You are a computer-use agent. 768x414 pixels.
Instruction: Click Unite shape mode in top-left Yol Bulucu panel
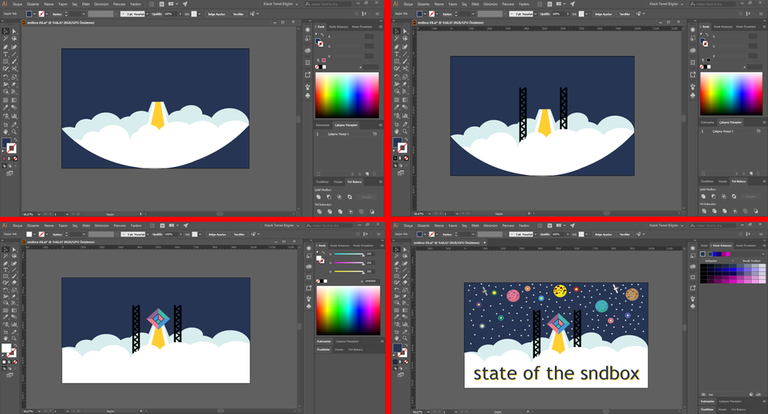point(318,197)
